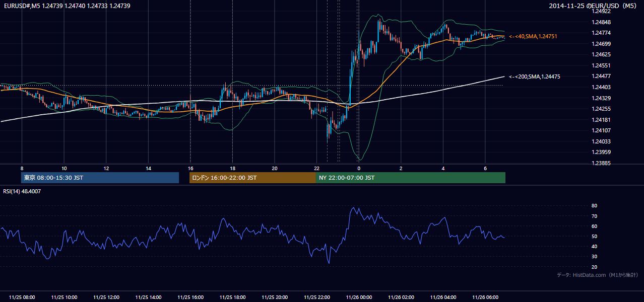This screenshot has height=302, width=644.
Task: Click the NY 22:00-07:00 JST session bar
Action: [x=411, y=178]
